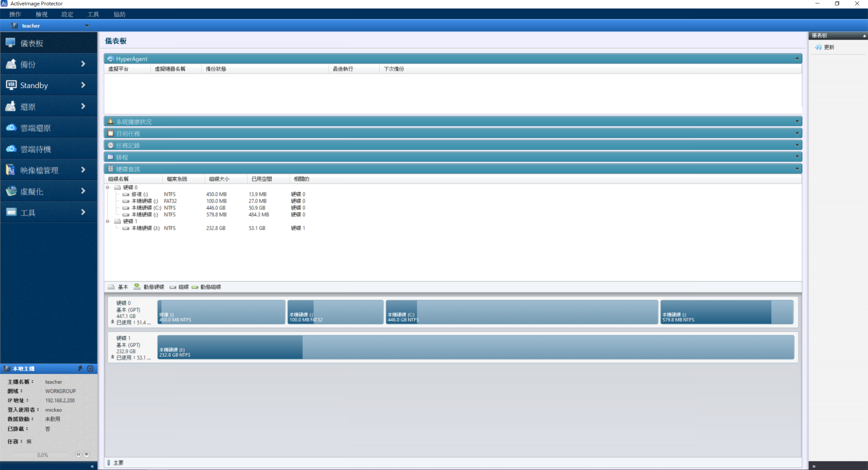868x470 pixels.
Task: Click the Standby sidebar icon
Action: (x=11, y=85)
